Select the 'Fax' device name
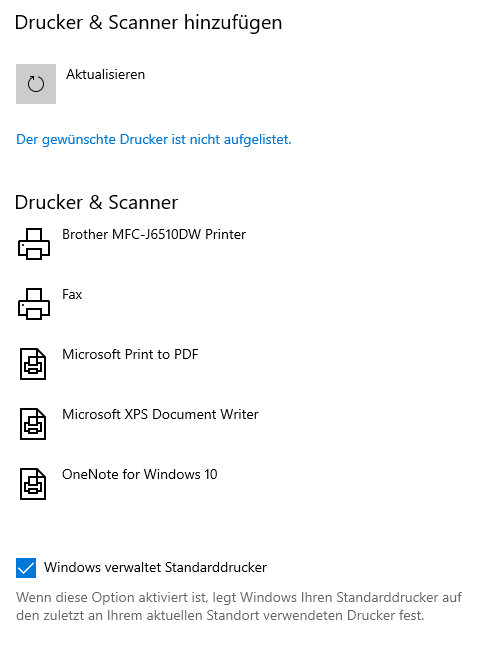Viewport: 495px width, 648px height. (x=72, y=294)
